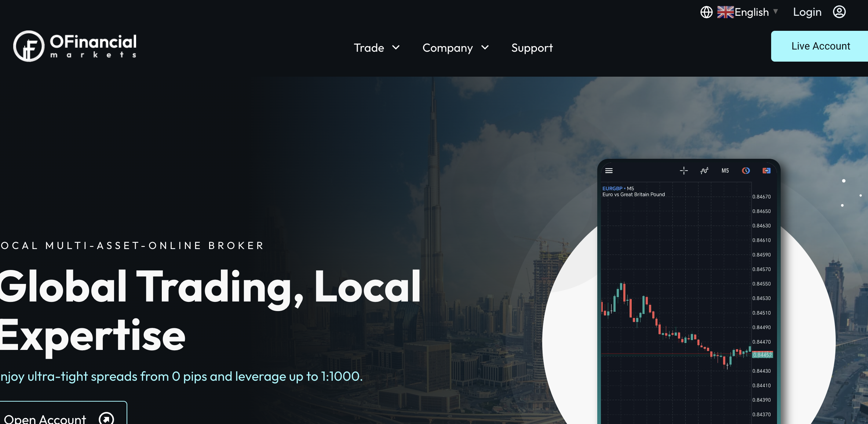This screenshot has height=424, width=868.
Task: Click the trade panel icon on the chart toolbar
Action: click(767, 171)
